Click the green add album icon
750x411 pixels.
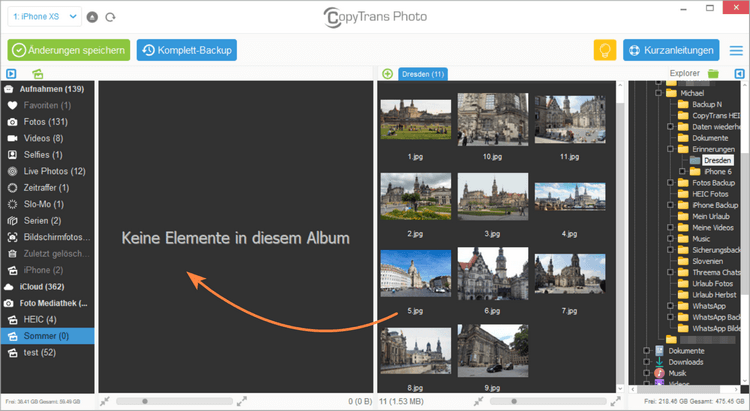(37, 74)
